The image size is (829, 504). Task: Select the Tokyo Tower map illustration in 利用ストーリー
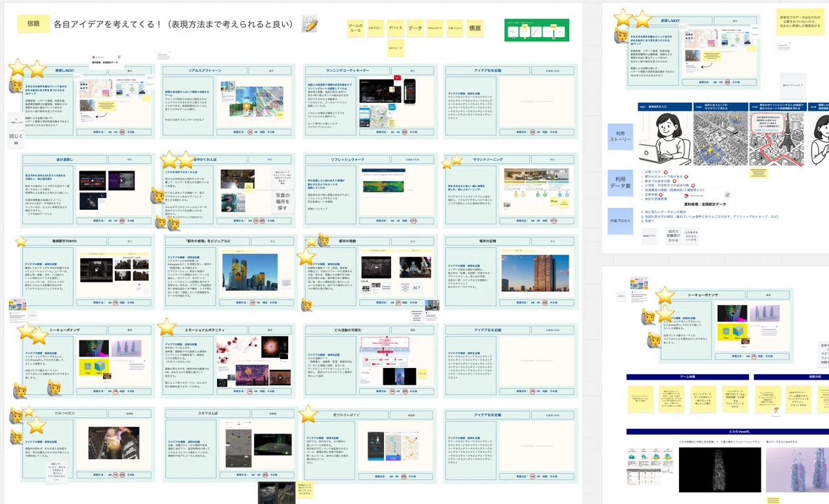775,137
